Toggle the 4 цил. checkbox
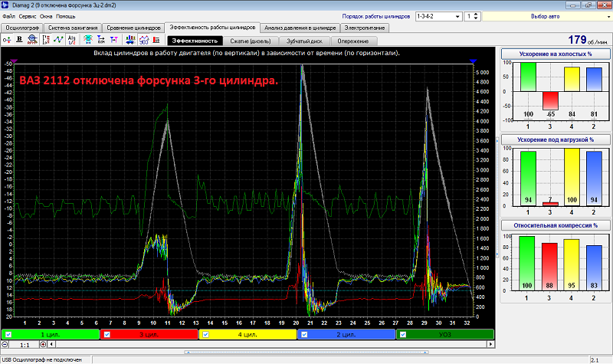 point(205,335)
